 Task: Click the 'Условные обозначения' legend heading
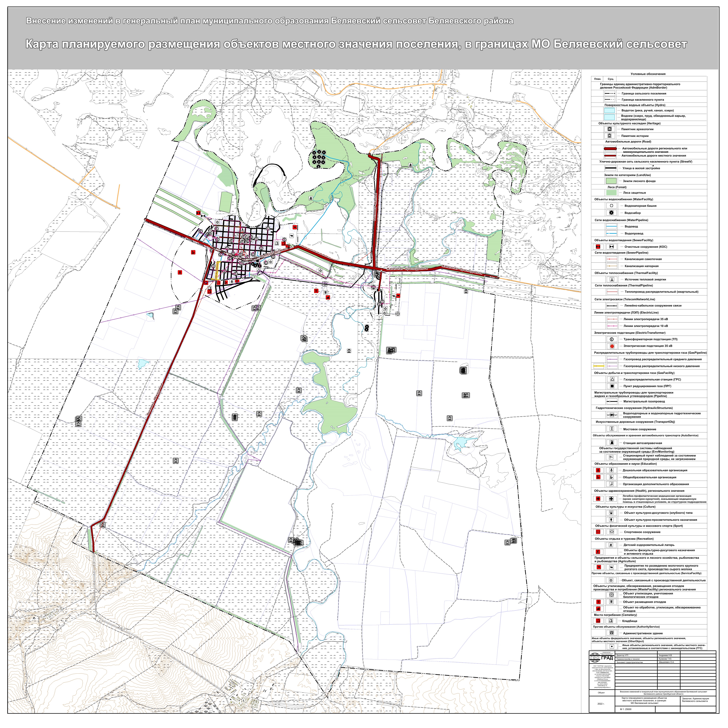click(x=648, y=74)
